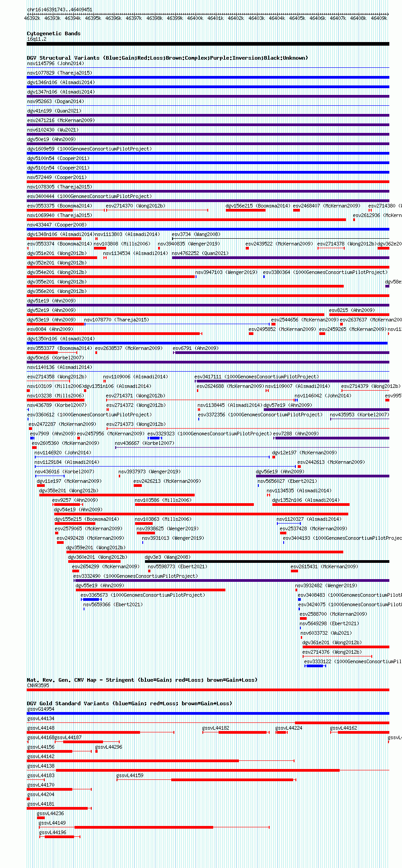Click esv4762252 (Quan2021) label
This screenshot has width=402, height=868.
point(200,253)
